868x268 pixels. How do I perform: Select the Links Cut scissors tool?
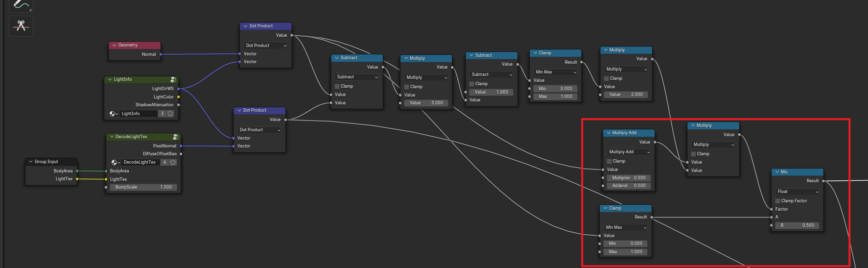(21, 26)
